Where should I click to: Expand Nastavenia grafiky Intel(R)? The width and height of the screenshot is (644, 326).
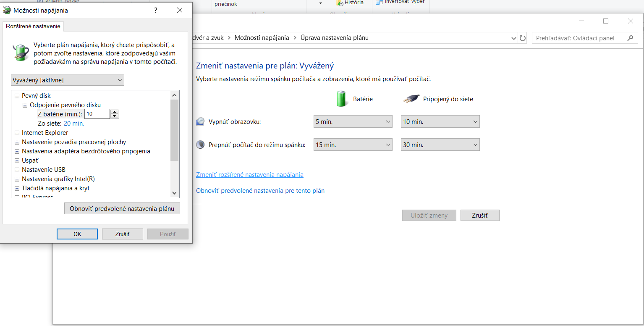point(17,179)
